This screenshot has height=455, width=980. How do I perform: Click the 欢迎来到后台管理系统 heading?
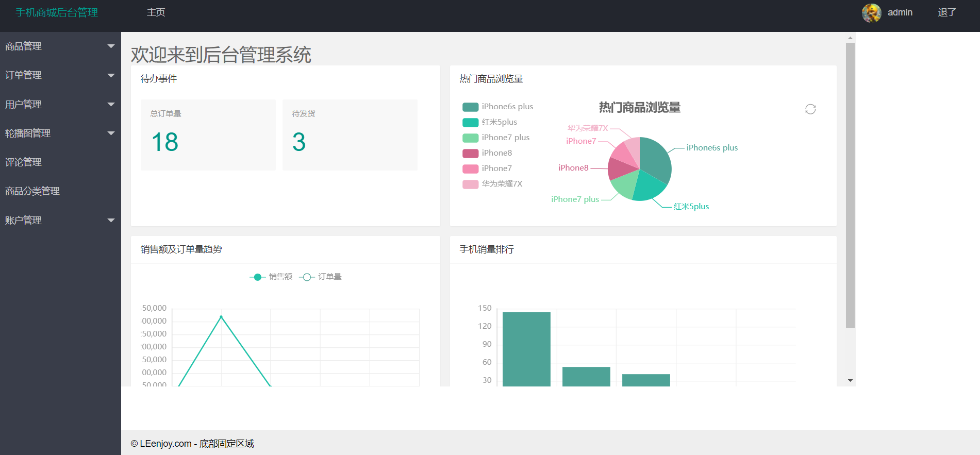221,55
